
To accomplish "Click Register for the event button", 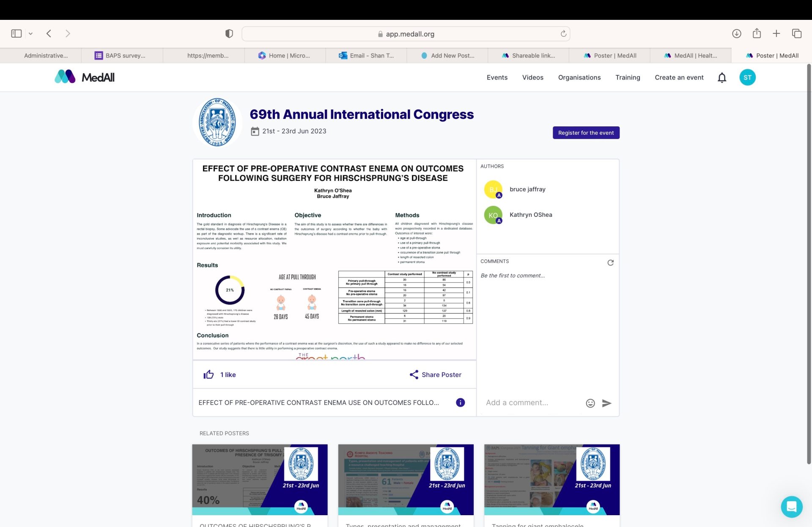I will point(586,133).
